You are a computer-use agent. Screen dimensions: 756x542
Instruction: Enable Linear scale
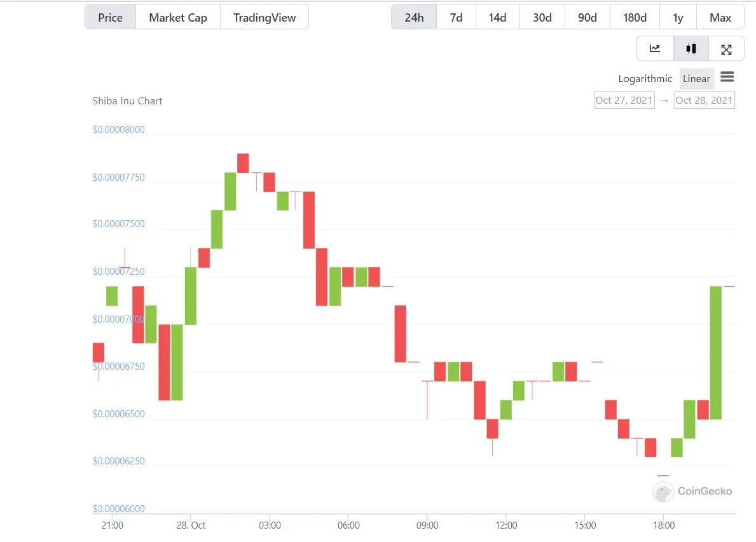[696, 79]
